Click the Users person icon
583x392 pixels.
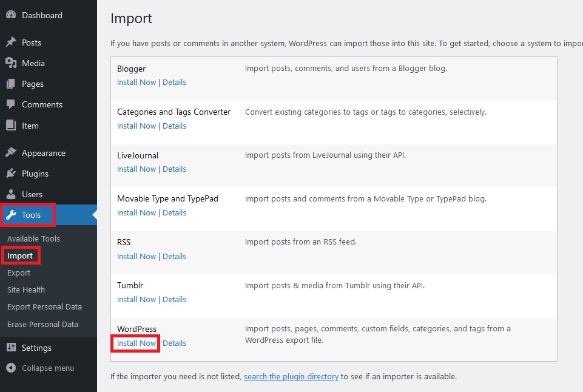coord(11,194)
